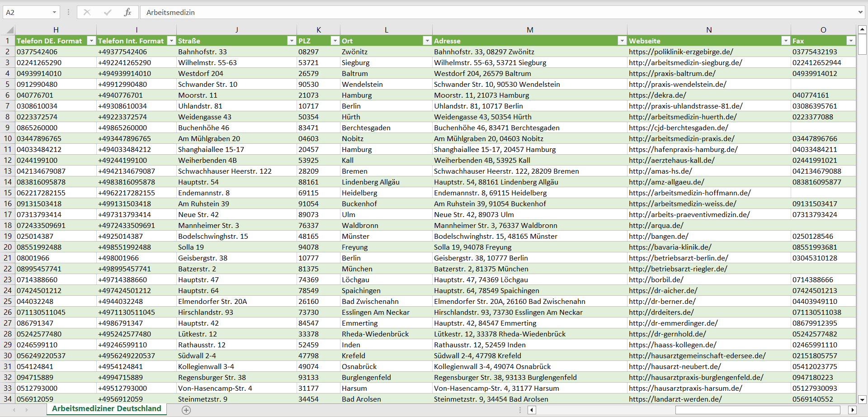Open the Name Box dropdown arrow
This screenshot has height=417, width=868.
[x=54, y=12]
